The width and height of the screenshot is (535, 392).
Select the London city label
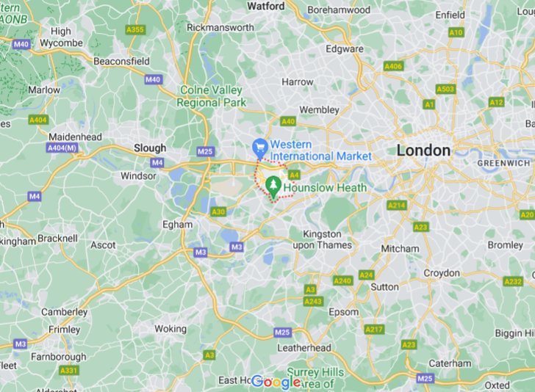point(423,150)
